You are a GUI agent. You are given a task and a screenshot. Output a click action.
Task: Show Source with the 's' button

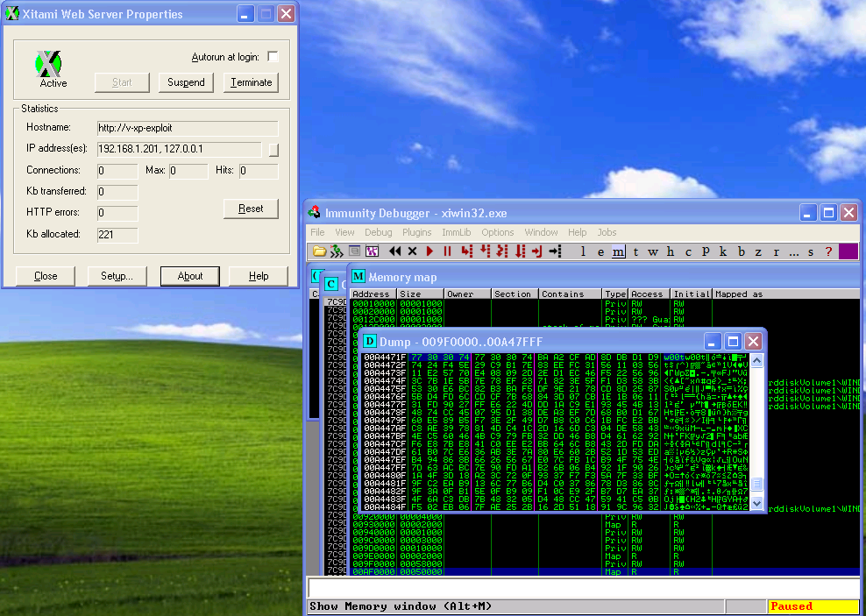811,251
